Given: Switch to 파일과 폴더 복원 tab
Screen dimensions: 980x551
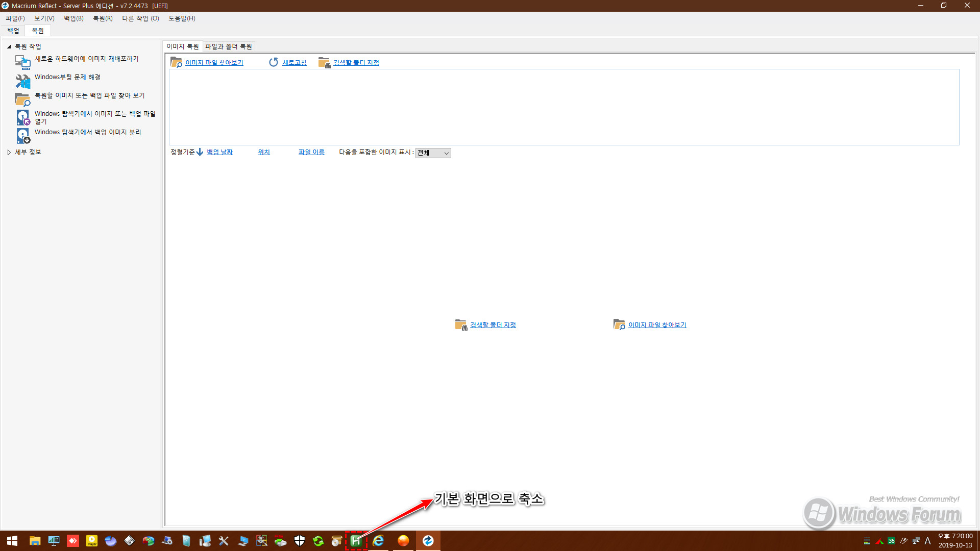Looking at the screenshot, I should [229, 46].
